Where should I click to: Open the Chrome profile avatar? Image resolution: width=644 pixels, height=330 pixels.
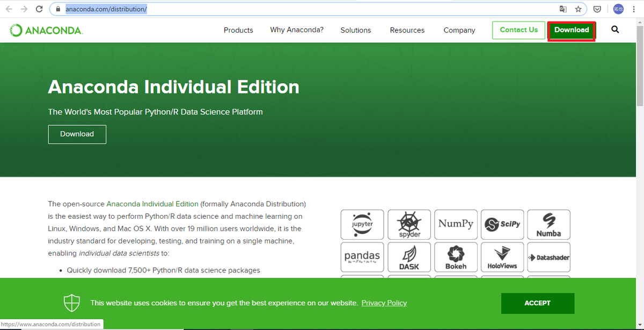[619, 9]
